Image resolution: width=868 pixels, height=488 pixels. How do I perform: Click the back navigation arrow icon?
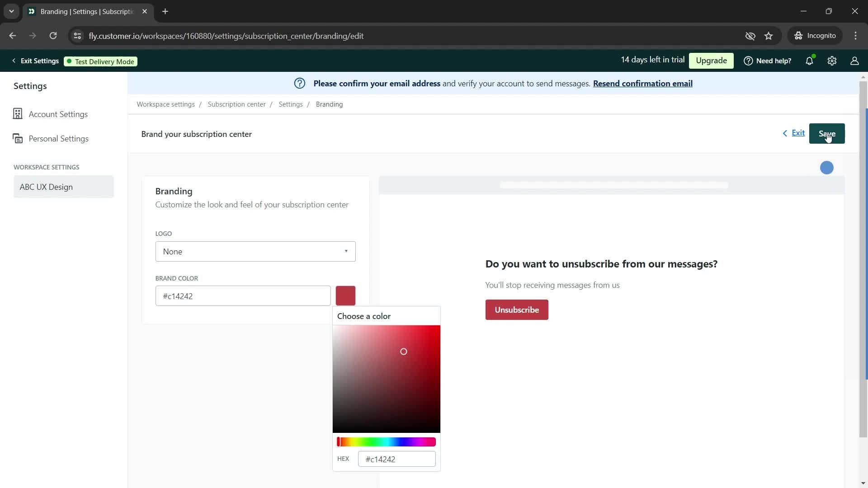13,36
